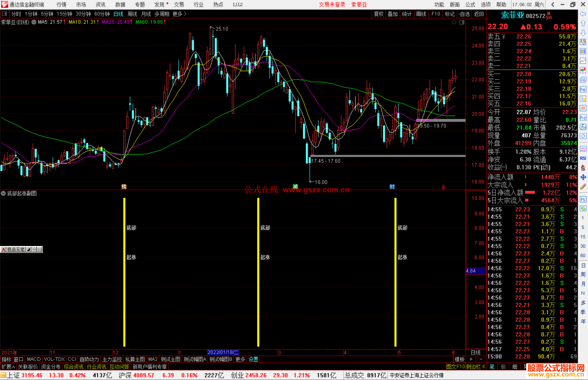Click the F10 company info sidebar icon

point(583,89)
